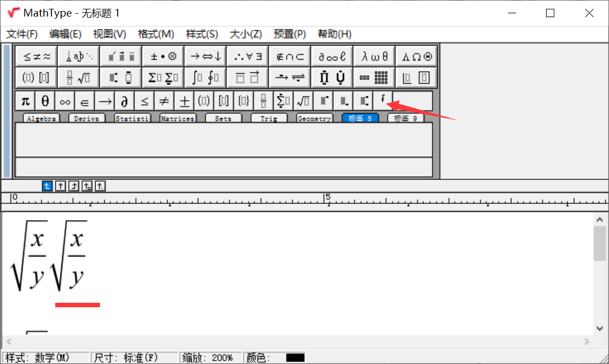
Task: Open the 文件(F) menu
Action: point(22,34)
